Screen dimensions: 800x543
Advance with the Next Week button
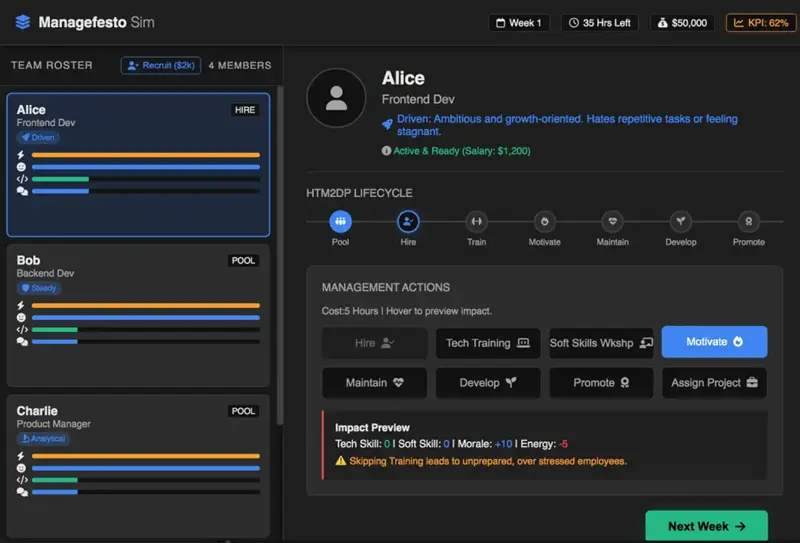click(706, 526)
